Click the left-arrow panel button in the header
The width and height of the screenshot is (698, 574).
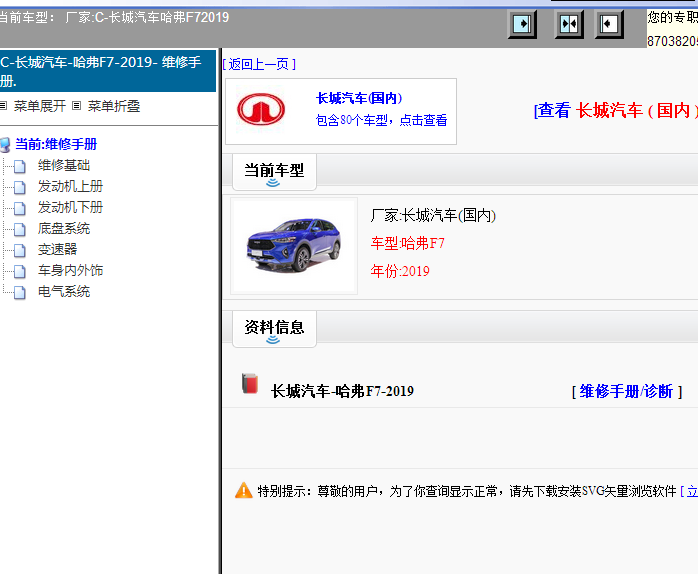pos(609,24)
